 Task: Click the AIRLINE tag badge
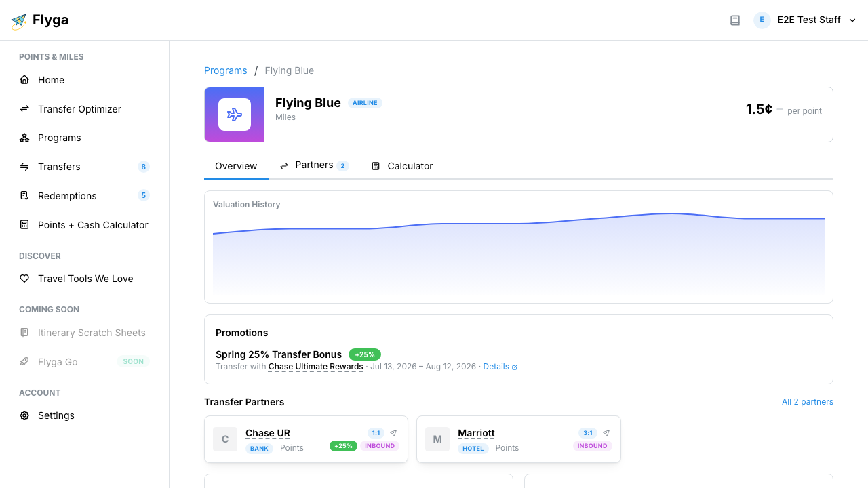365,103
